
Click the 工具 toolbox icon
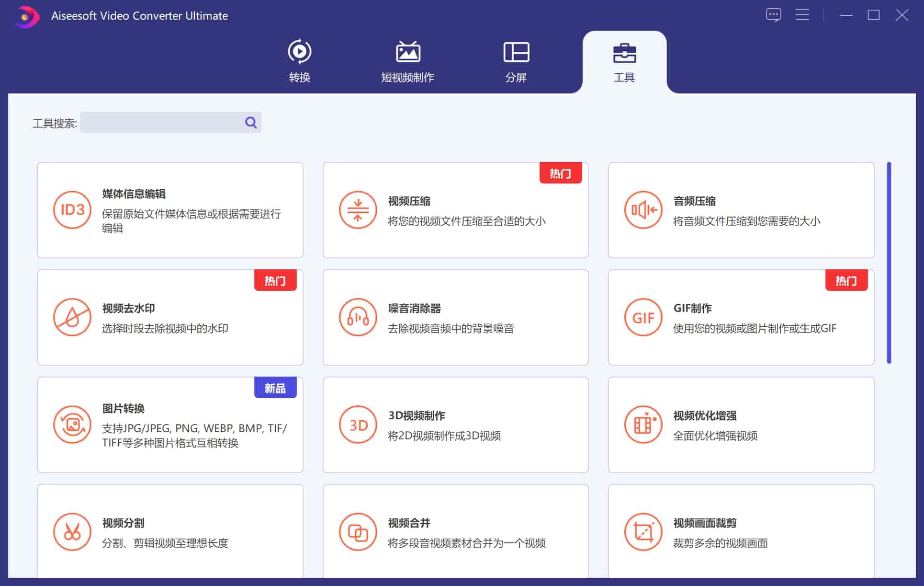(x=624, y=53)
